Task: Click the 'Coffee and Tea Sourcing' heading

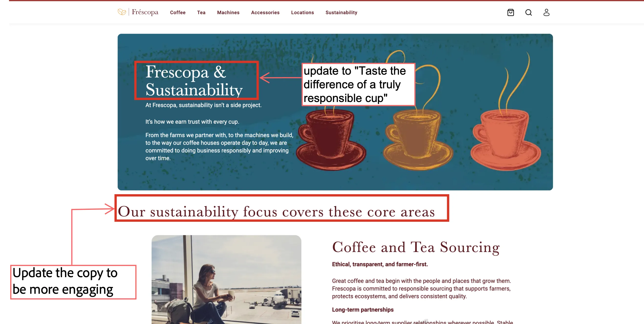Action: click(416, 247)
